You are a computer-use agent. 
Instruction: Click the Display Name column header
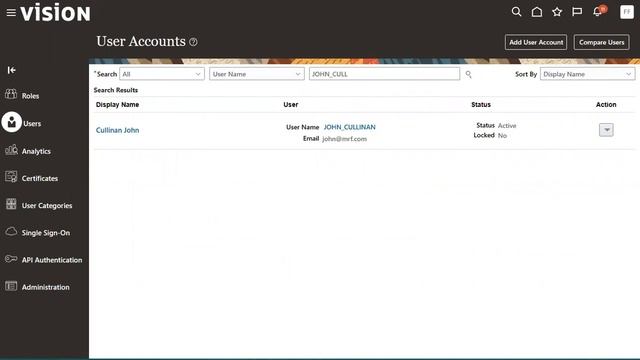118,104
